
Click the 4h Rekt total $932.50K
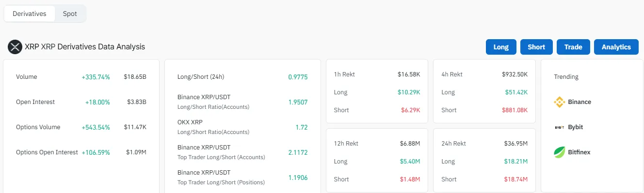coord(515,74)
